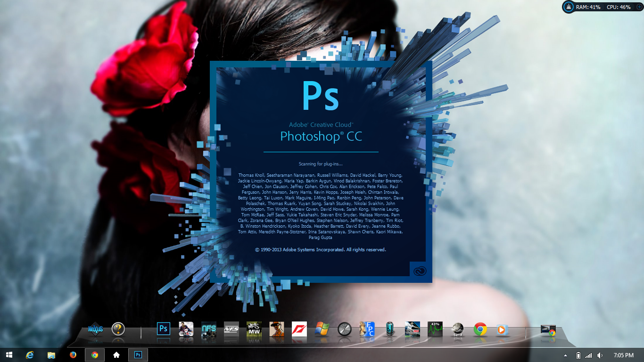Launch NFS MW from the dock
Screen dimensions: 644x362
(x=254, y=329)
